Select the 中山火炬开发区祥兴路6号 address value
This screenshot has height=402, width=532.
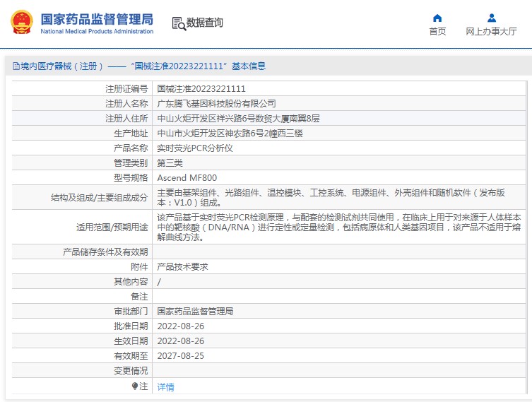pyautogui.click(x=238, y=119)
